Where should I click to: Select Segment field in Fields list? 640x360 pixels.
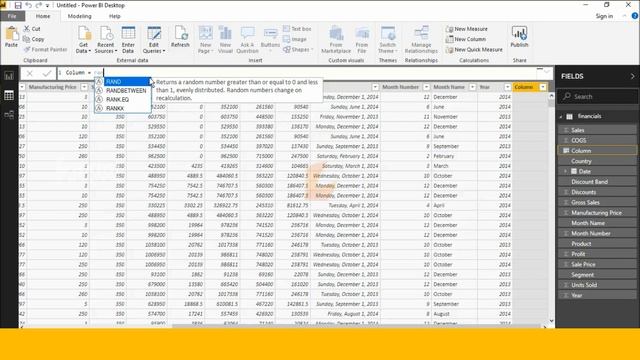coord(597,275)
